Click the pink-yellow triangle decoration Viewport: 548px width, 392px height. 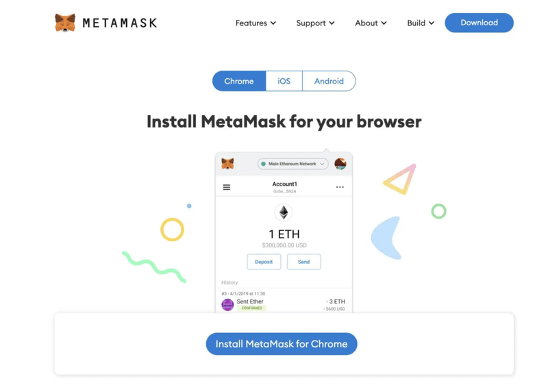point(400,179)
